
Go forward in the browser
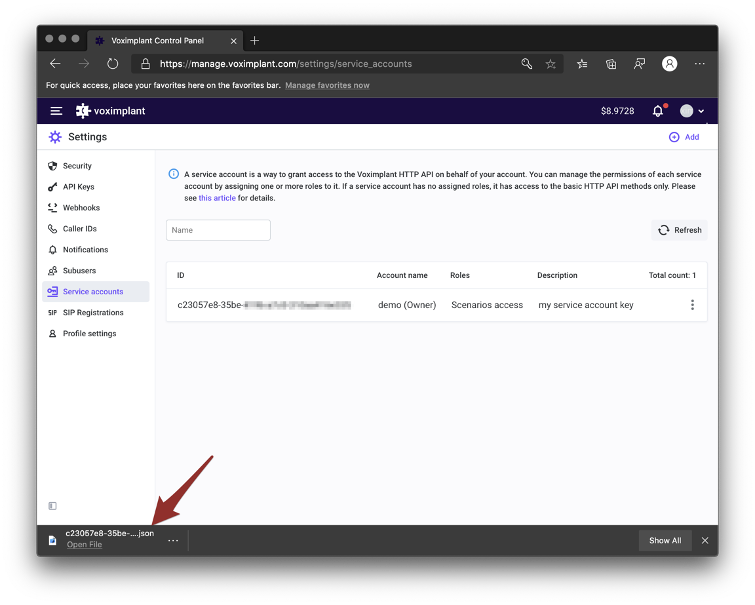(84, 64)
